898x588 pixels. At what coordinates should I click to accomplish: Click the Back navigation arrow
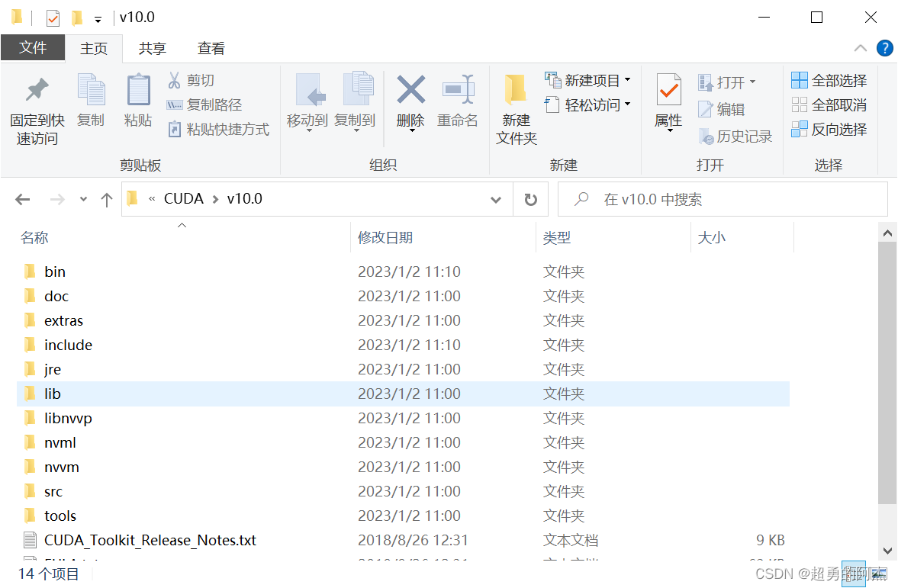pyautogui.click(x=23, y=199)
